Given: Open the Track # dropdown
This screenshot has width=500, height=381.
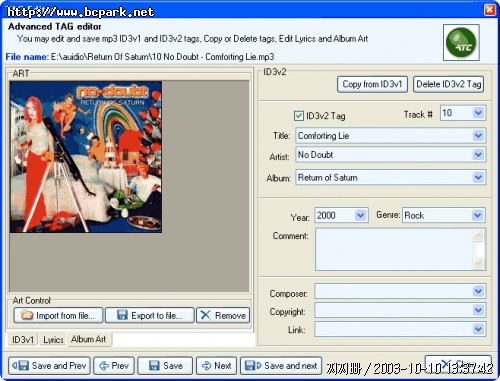Looking at the screenshot, I should pyautogui.click(x=478, y=113).
